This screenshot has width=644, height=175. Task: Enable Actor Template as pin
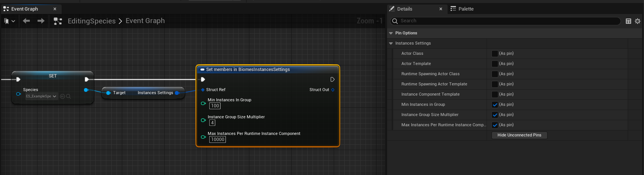pos(495,64)
